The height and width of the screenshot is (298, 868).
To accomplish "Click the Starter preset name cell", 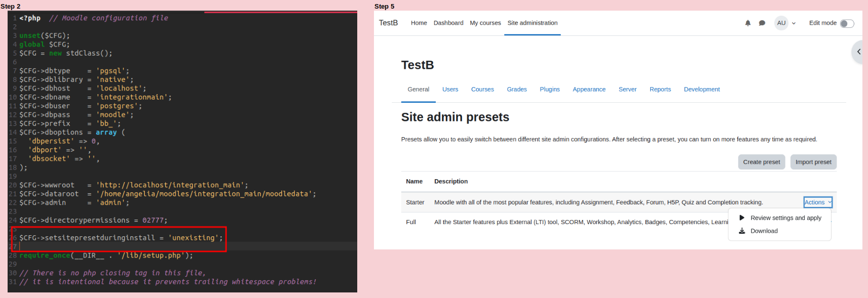I will (415, 202).
